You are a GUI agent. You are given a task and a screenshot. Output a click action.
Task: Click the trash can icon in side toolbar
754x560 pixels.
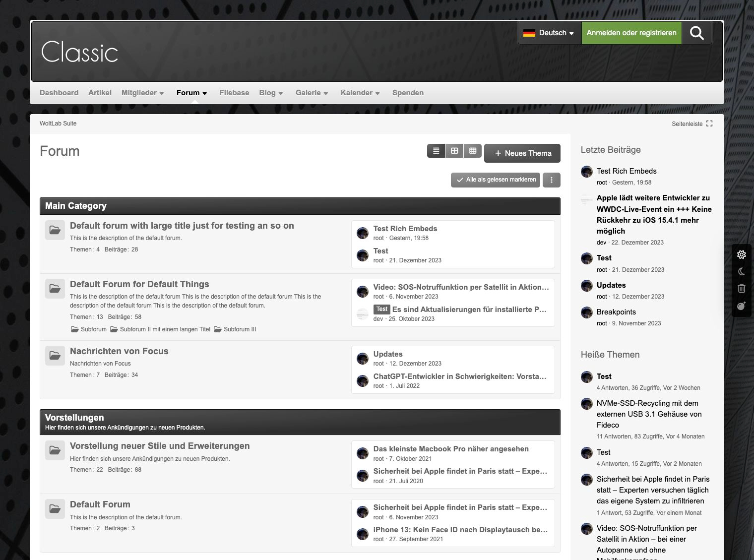(742, 289)
